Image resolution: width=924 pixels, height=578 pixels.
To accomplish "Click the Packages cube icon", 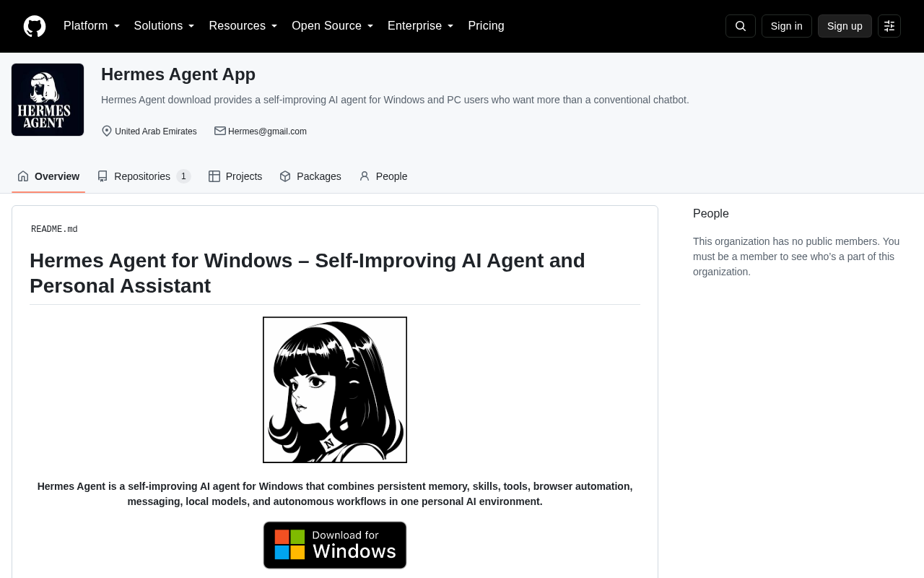I will pyautogui.click(x=285, y=176).
